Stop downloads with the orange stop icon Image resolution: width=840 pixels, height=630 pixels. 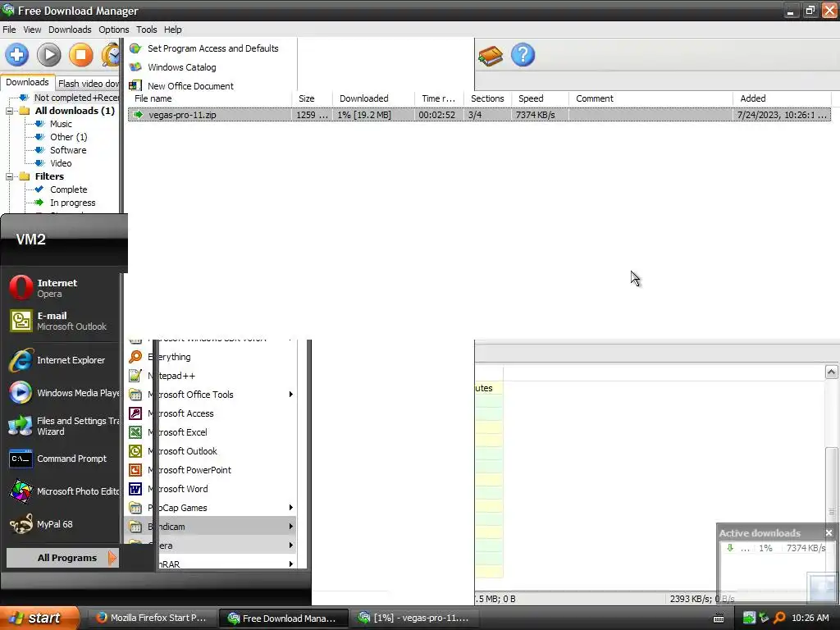point(81,55)
